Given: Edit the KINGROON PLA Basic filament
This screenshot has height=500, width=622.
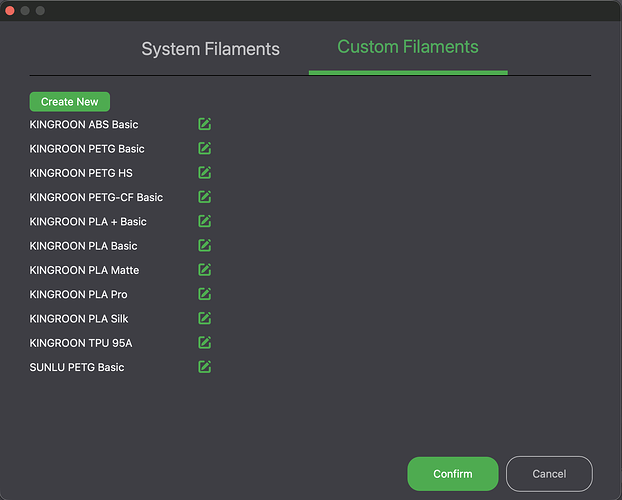Looking at the screenshot, I should click(x=205, y=246).
